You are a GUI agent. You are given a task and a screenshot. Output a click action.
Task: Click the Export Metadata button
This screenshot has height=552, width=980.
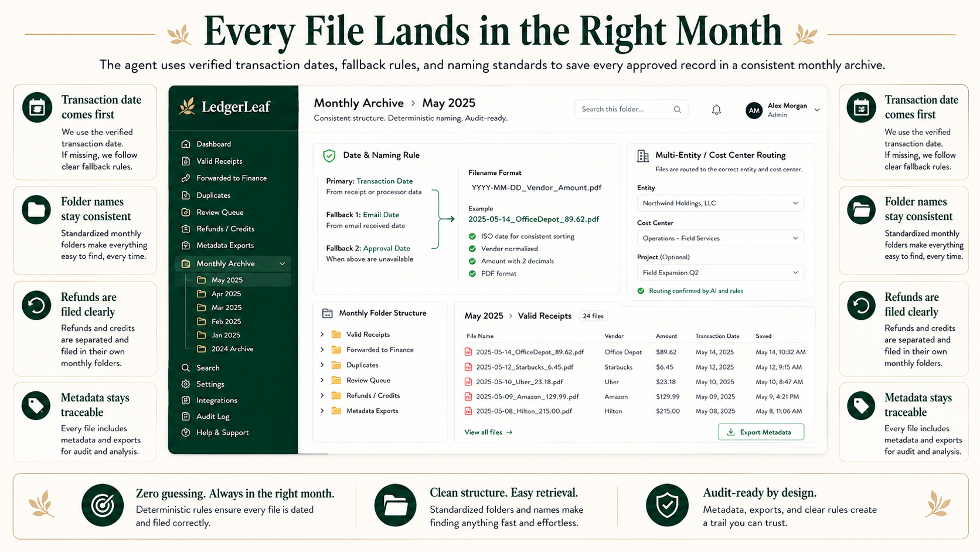761,432
